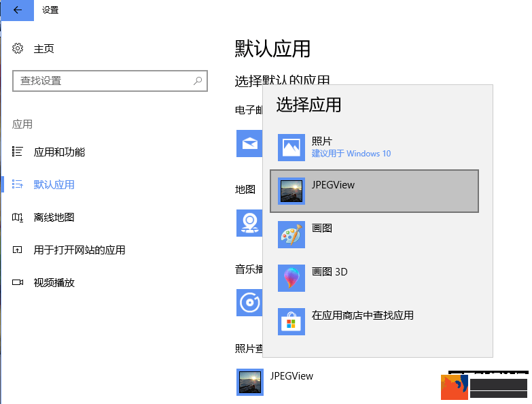This screenshot has height=404, width=532.
Task: Click 建议用于 Windows 10 text
Action: click(351, 154)
